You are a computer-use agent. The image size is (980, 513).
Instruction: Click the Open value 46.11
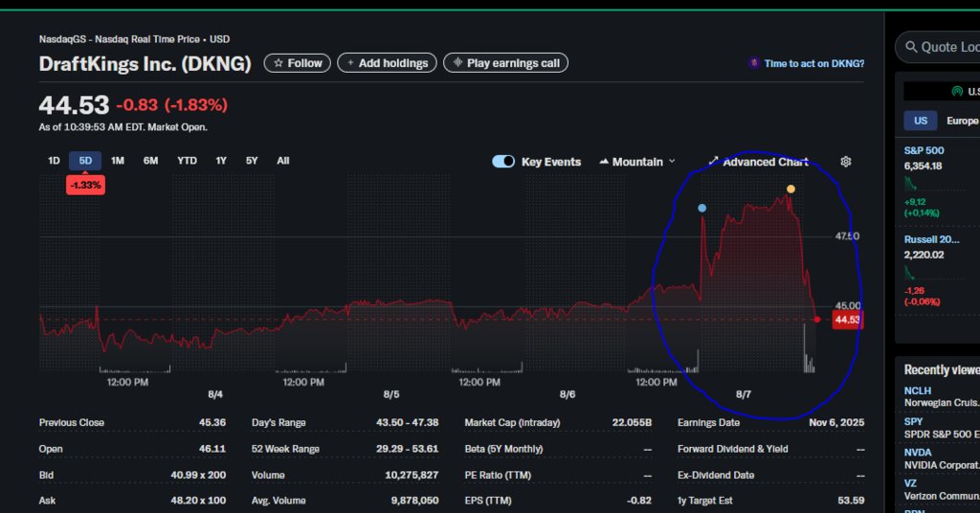coord(213,449)
